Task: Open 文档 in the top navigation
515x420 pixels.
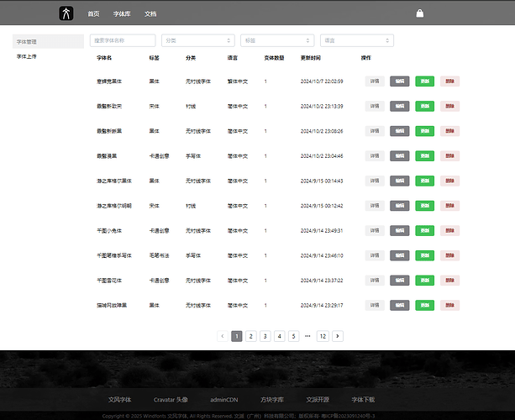Action: click(150, 13)
